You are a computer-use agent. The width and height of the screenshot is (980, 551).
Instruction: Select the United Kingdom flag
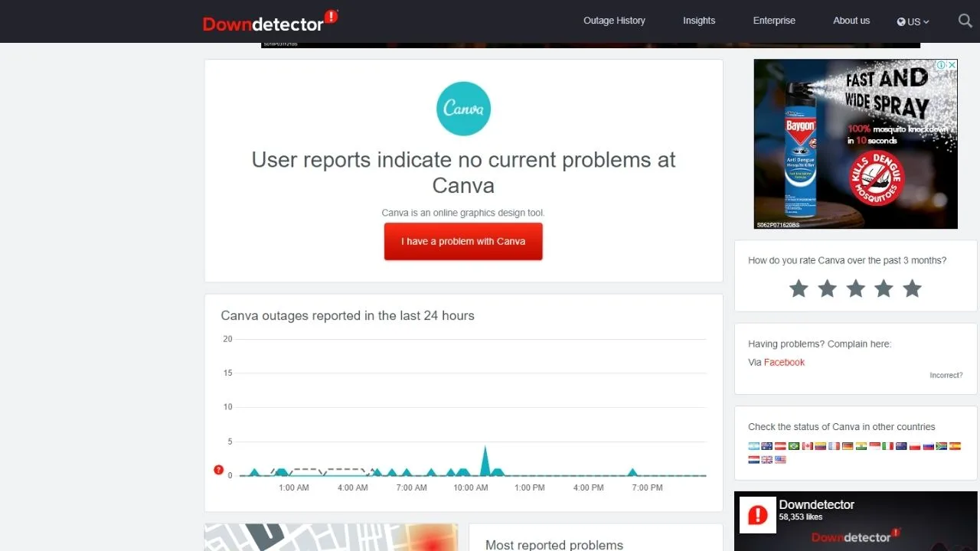767,460
